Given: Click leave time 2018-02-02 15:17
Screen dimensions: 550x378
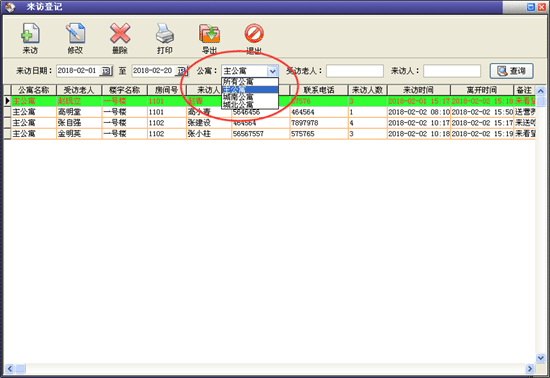Looking at the screenshot, I should 482,123.
